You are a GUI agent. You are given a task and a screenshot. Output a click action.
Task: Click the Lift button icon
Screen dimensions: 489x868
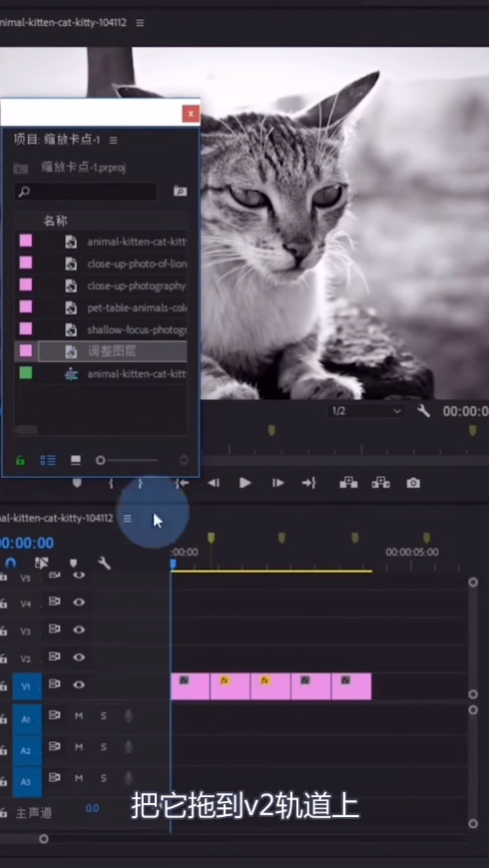(x=348, y=483)
